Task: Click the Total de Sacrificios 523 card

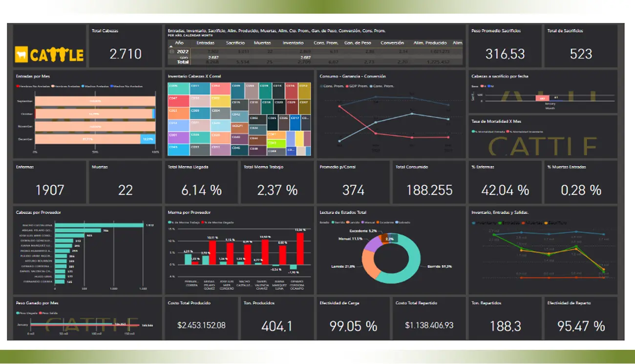Action: (x=580, y=46)
